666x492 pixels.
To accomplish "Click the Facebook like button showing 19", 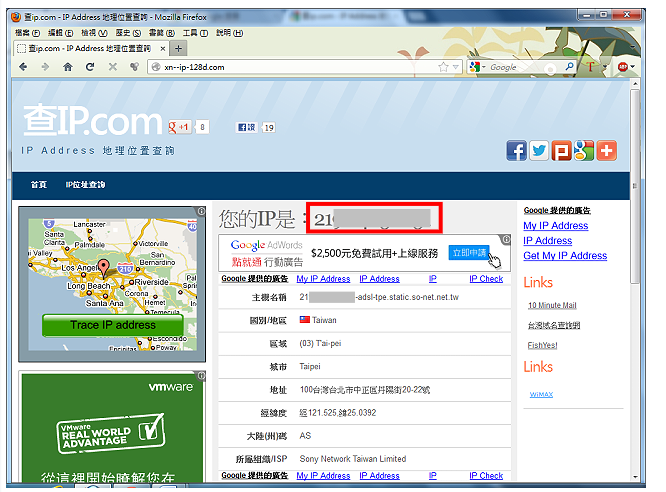I will pos(246,127).
